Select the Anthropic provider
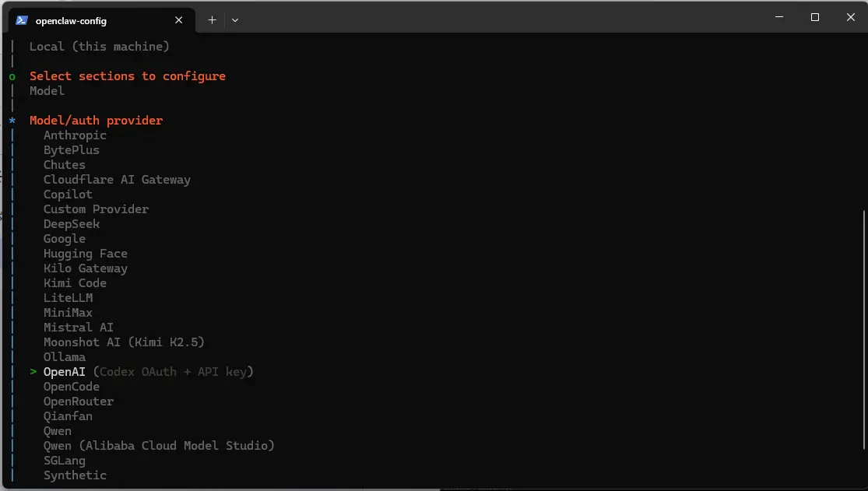 click(75, 135)
